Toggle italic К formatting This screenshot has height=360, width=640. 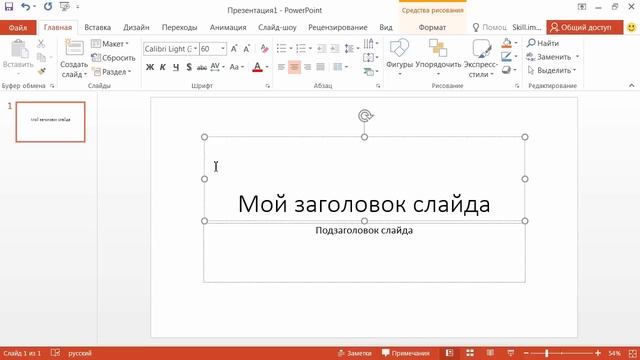[163, 67]
